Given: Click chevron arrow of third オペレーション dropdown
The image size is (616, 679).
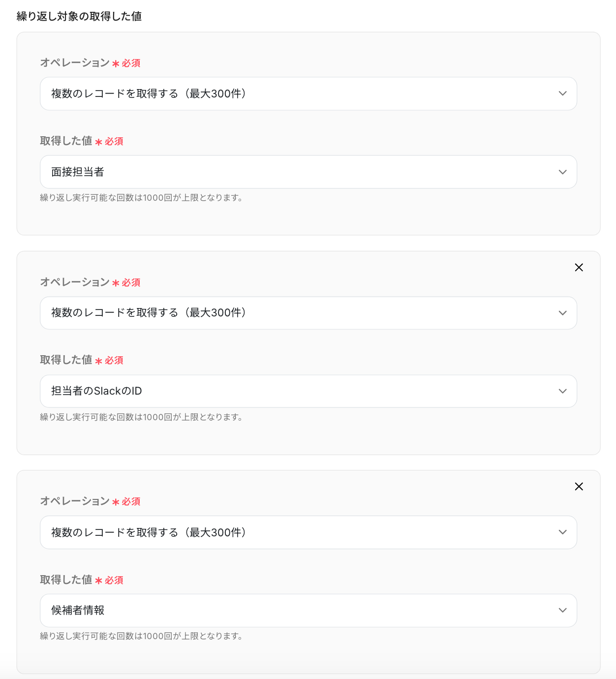Looking at the screenshot, I should click(563, 532).
